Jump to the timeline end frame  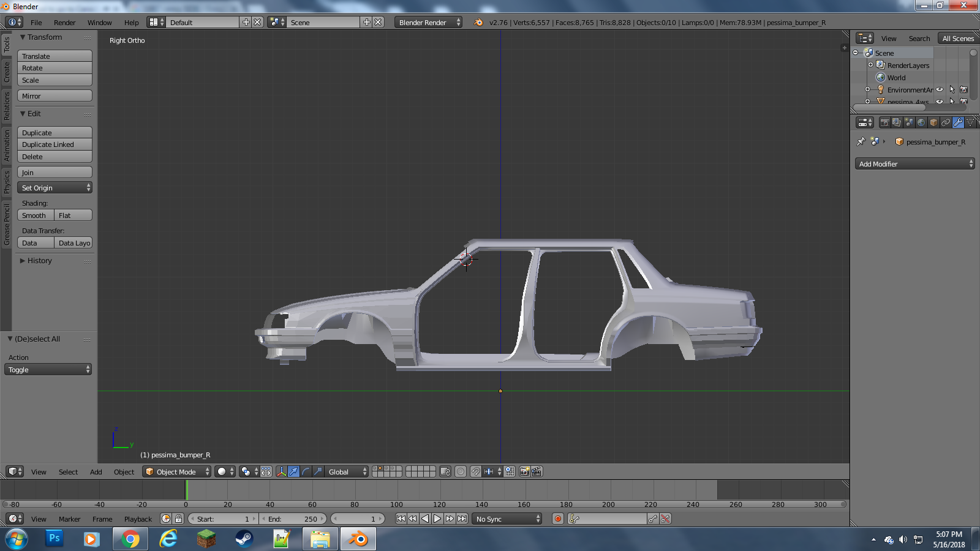tap(462, 519)
